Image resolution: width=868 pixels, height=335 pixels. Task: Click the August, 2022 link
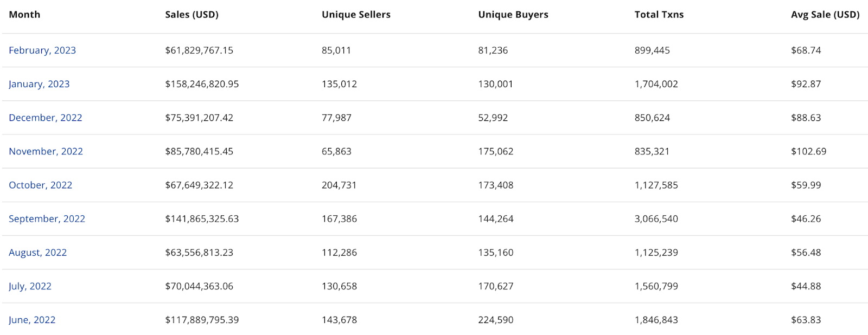pos(37,252)
